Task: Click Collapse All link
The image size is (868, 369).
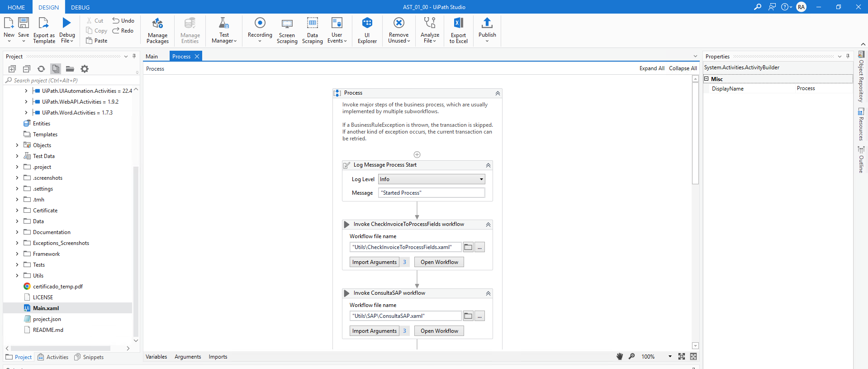Action: (x=683, y=68)
